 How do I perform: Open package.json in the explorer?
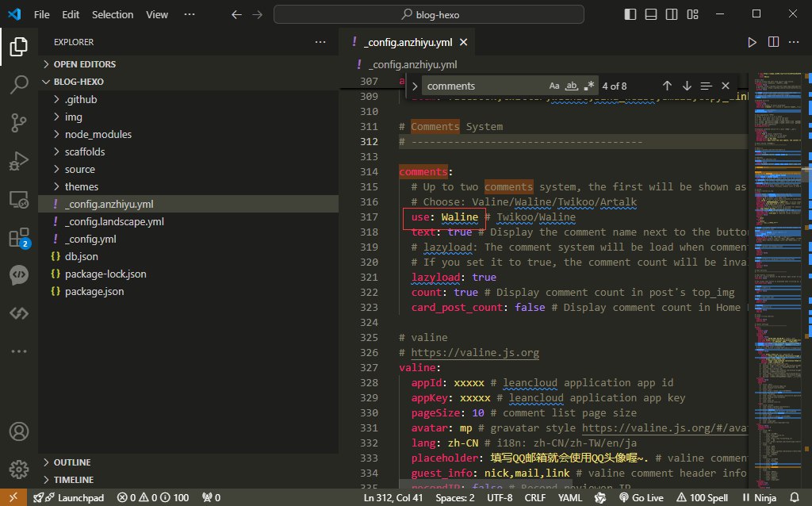(94, 291)
